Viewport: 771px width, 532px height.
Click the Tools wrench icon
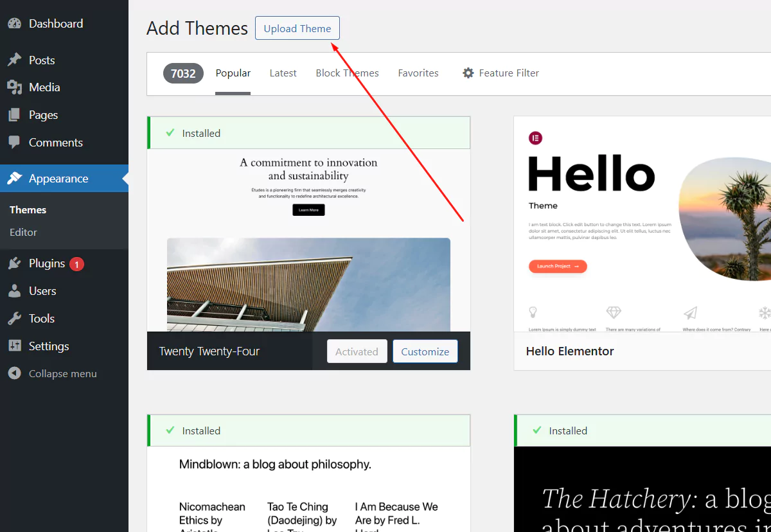(x=14, y=319)
